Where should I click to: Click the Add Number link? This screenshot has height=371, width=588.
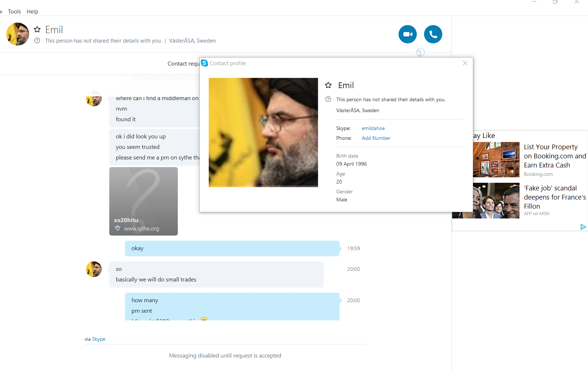(x=376, y=138)
